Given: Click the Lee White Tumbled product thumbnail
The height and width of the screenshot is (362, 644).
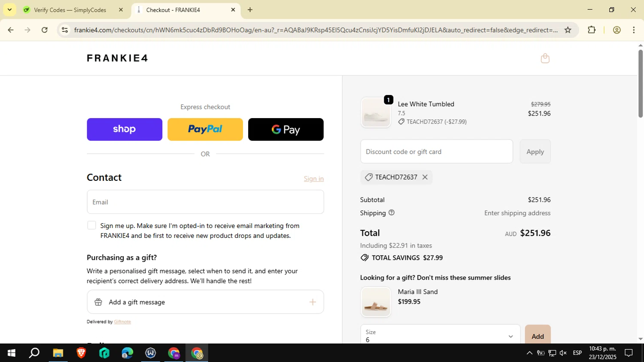Looking at the screenshot, I should (376, 113).
